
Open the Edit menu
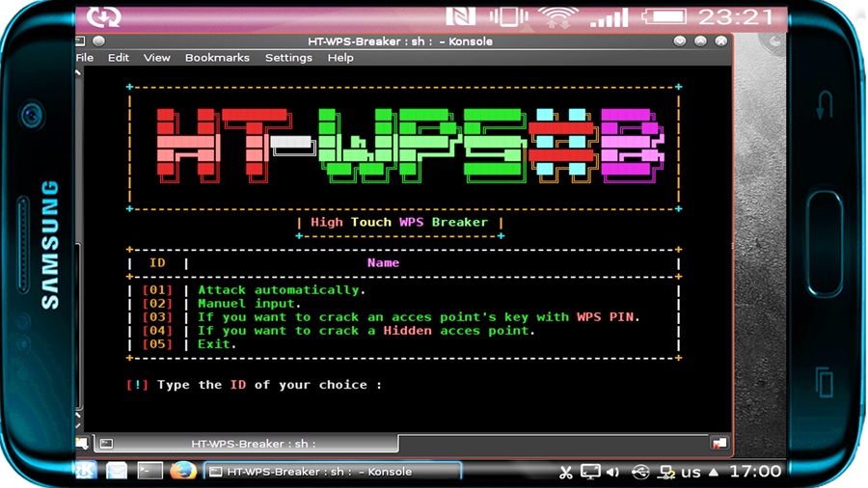[x=119, y=58]
